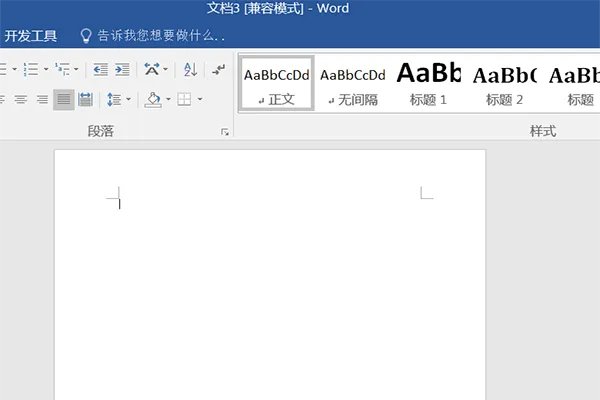Select the 无间隔 style
600x400 pixels.
pyautogui.click(x=353, y=83)
